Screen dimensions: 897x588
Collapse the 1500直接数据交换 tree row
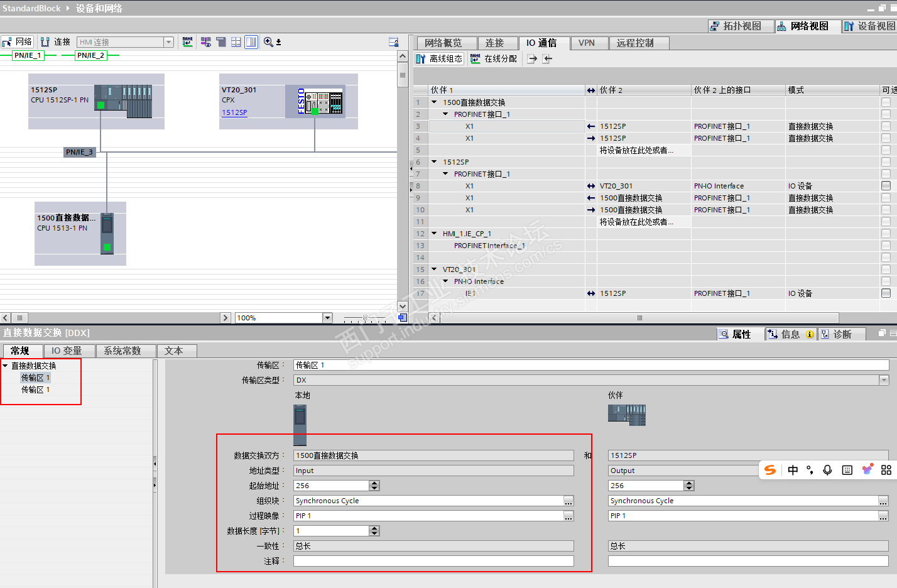coord(434,102)
